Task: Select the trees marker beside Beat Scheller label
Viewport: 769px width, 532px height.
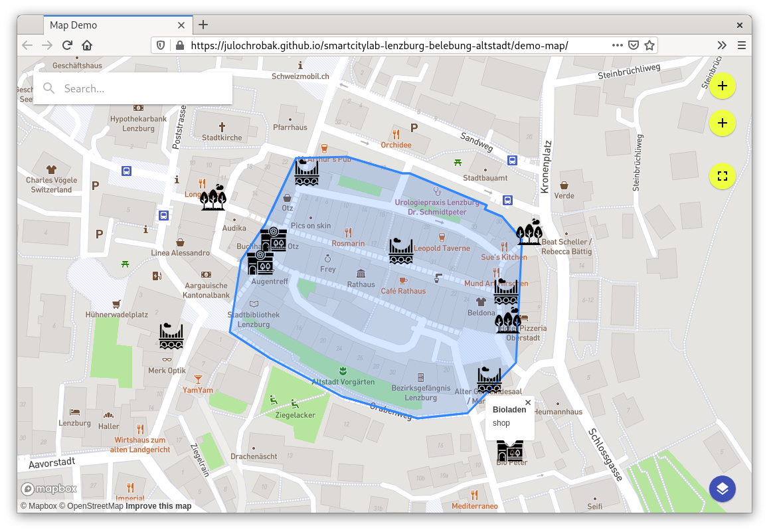Action: tap(530, 232)
